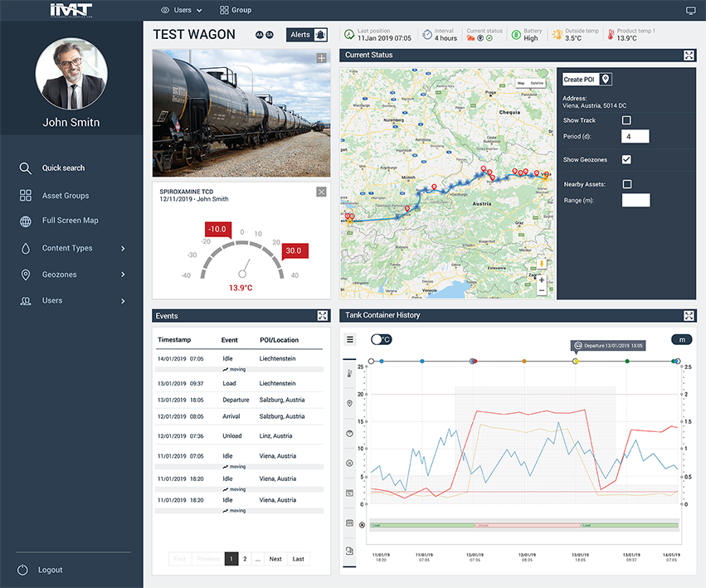This screenshot has height=588, width=706.
Task: Click the orange timeline marker dot
Action: [524, 361]
